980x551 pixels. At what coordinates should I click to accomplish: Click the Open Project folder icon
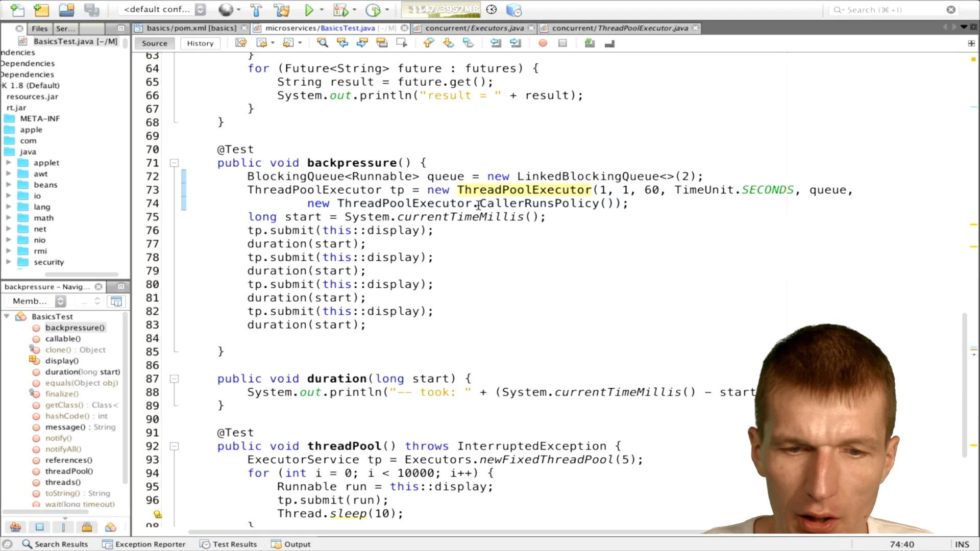66,10
